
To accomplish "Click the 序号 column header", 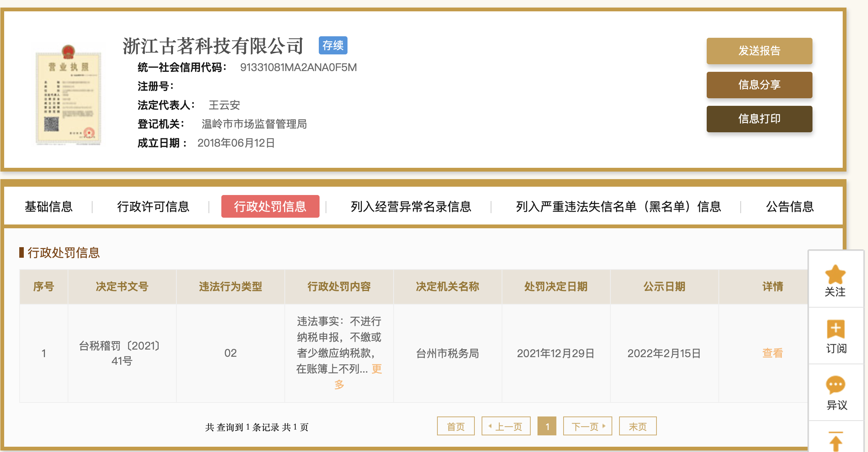I will 44,286.
